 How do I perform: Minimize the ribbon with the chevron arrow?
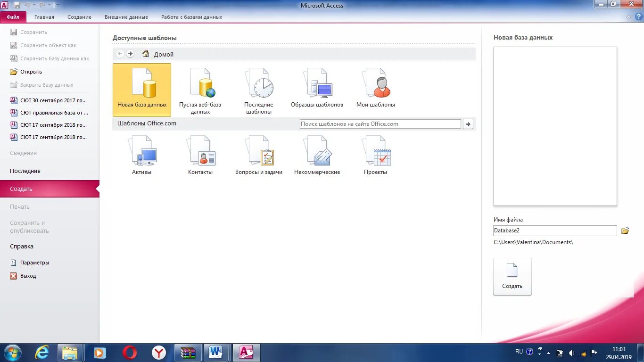point(628,17)
